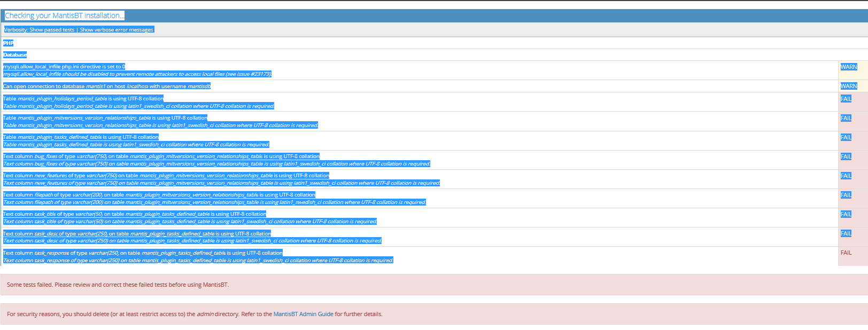Screen dimensions: 868x330
Task: Open the MantisBT Admin Guide link
Action: [303, 314]
